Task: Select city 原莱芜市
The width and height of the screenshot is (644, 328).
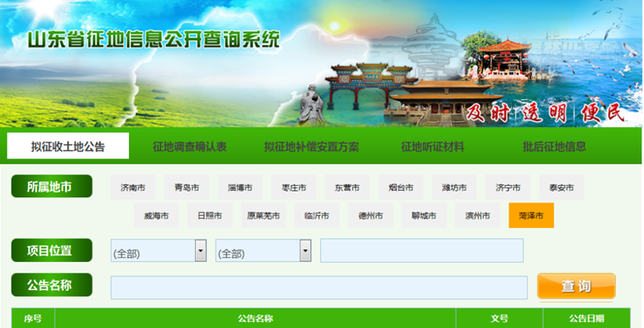Action: tap(264, 215)
